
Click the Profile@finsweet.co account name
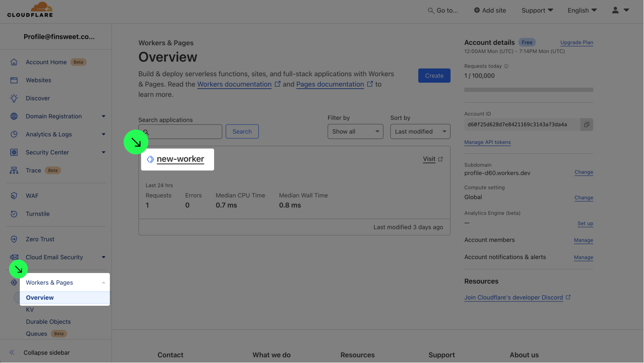(59, 37)
